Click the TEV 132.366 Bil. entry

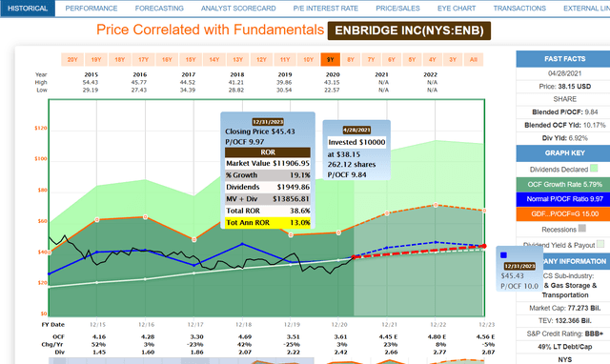pos(564,321)
